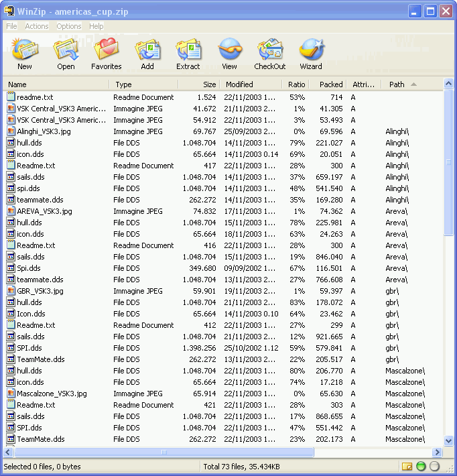Image resolution: width=457 pixels, height=476 pixels.
Task: Select TeamMate.dds packed 205.517
Action: tap(41, 359)
